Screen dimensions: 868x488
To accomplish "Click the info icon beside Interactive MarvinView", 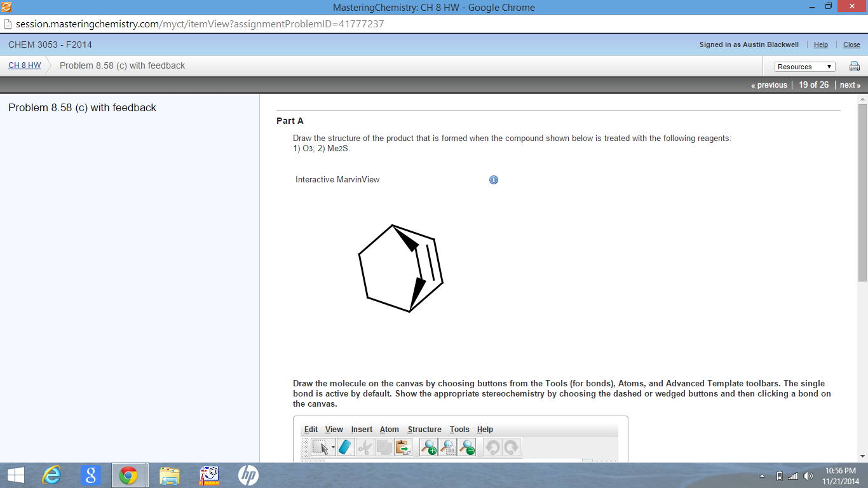I will [x=494, y=180].
